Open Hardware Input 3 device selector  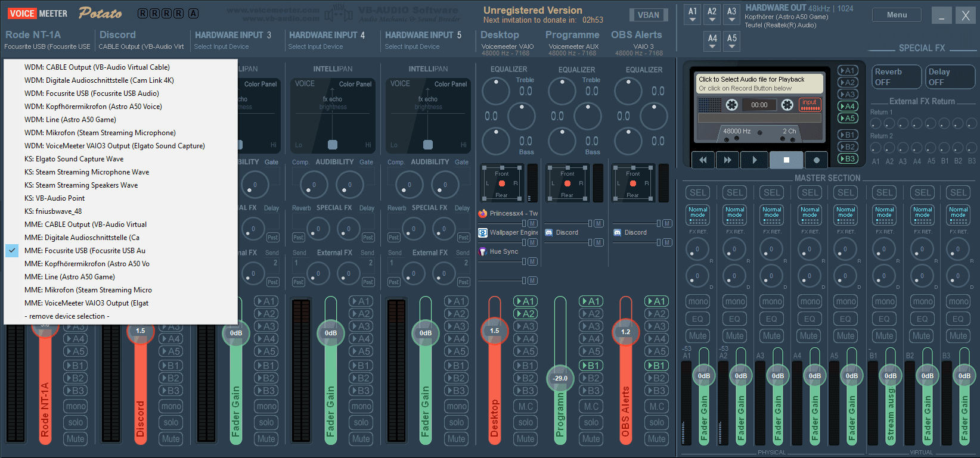point(221,46)
